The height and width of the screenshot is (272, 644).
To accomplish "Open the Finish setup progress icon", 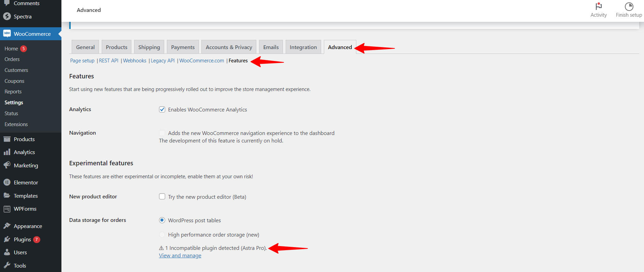I will tap(629, 6).
